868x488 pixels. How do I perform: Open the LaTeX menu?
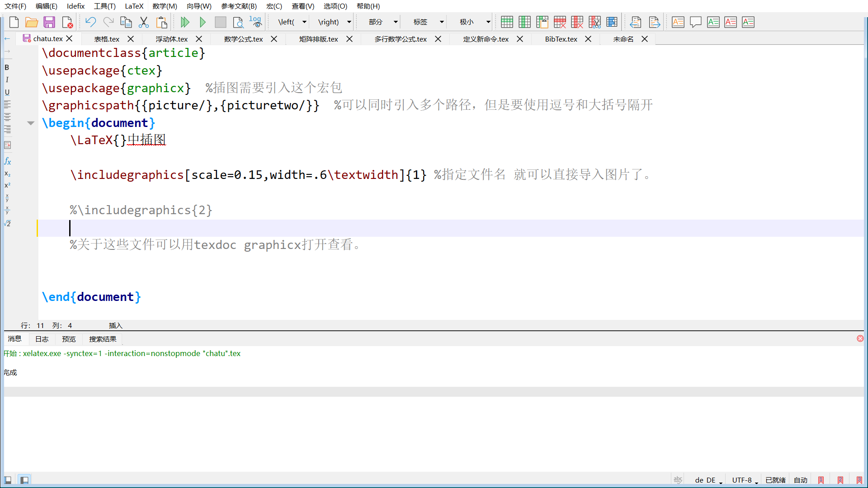pos(134,6)
